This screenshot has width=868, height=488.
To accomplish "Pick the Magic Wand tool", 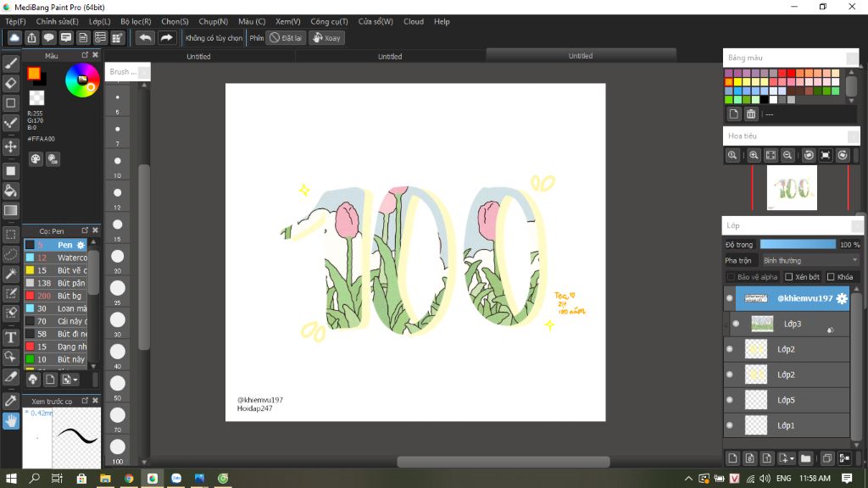I will (x=10, y=274).
